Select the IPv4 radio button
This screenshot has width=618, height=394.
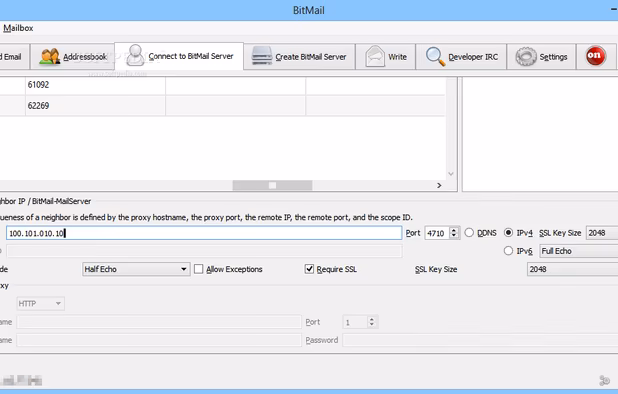click(x=508, y=233)
